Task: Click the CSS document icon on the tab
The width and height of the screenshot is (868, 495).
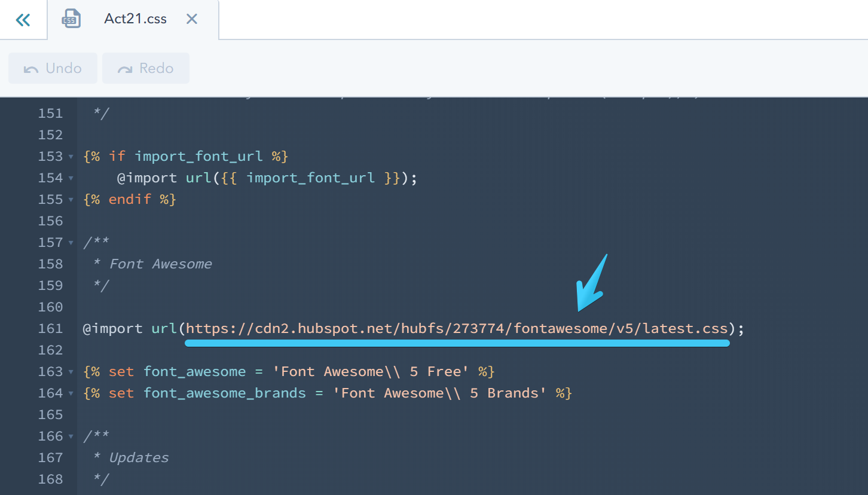Action: click(71, 19)
